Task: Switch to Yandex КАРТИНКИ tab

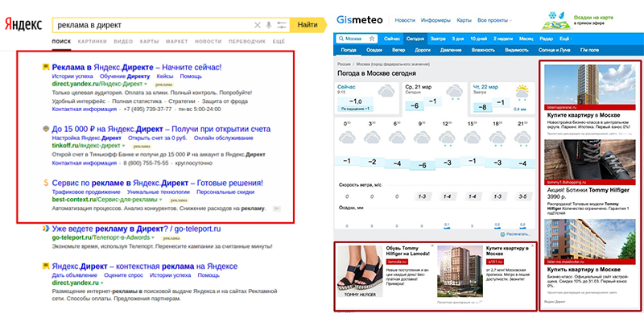Action: (x=93, y=42)
